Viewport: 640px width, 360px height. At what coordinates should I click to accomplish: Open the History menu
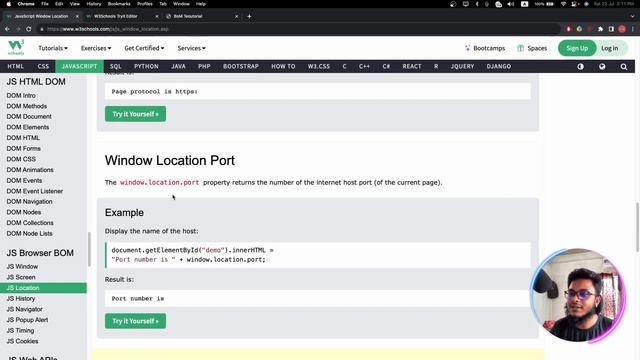point(94,4)
